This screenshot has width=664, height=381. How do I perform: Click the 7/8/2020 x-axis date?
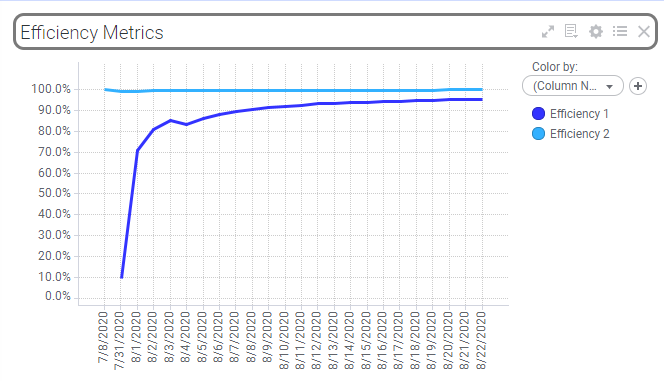pyautogui.click(x=103, y=337)
